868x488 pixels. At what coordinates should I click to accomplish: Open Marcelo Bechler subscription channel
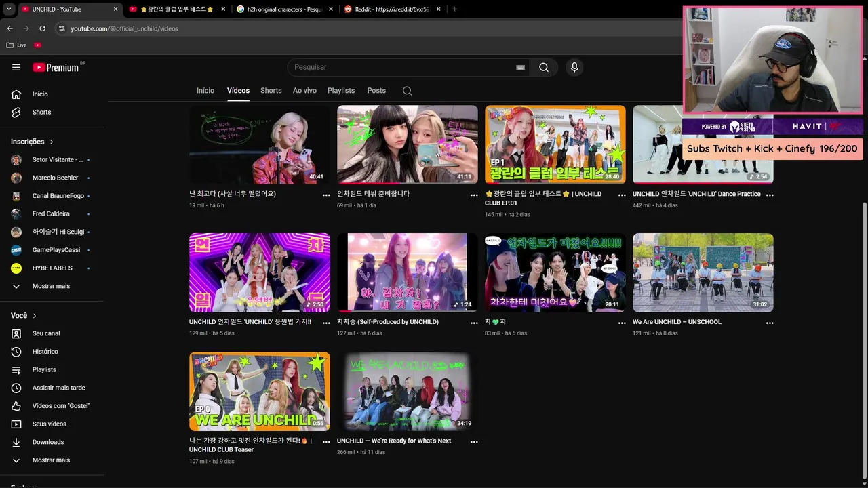click(54, 178)
